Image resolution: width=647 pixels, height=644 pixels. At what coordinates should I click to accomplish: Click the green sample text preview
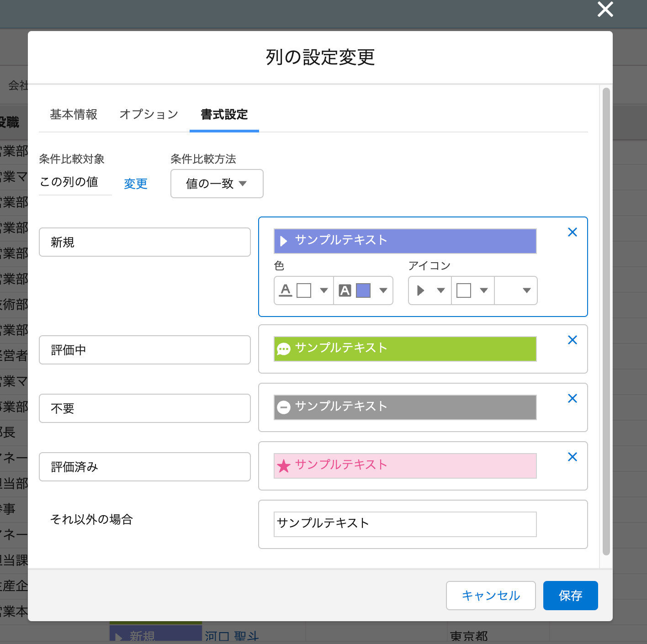(x=405, y=349)
